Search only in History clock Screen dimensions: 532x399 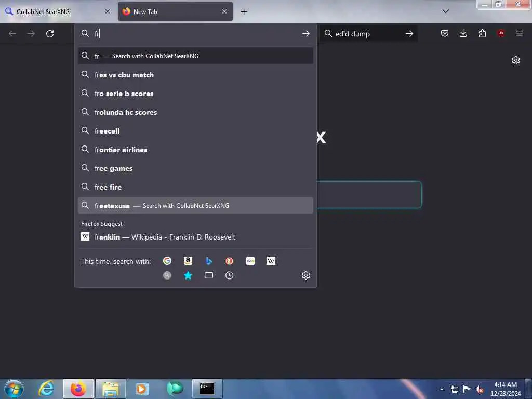click(x=229, y=275)
